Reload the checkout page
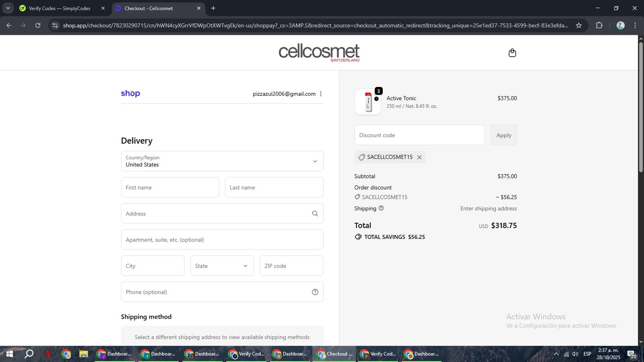644x362 pixels. [38, 25]
